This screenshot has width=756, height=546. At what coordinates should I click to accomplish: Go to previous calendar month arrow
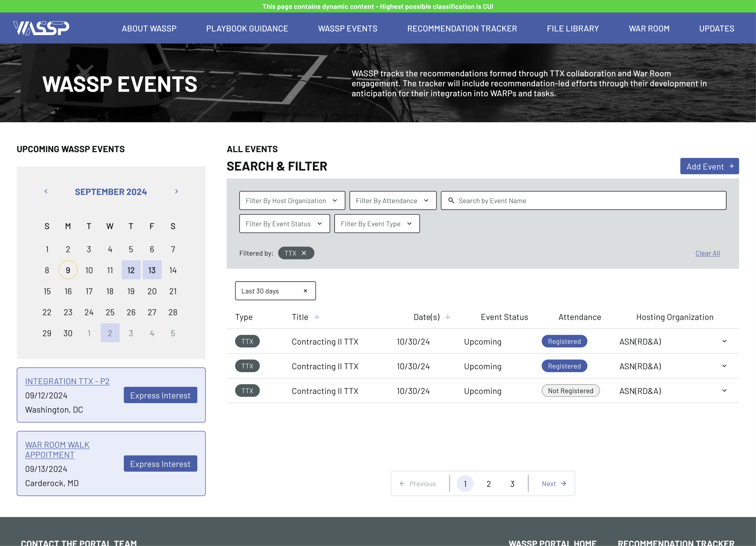click(46, 191)
